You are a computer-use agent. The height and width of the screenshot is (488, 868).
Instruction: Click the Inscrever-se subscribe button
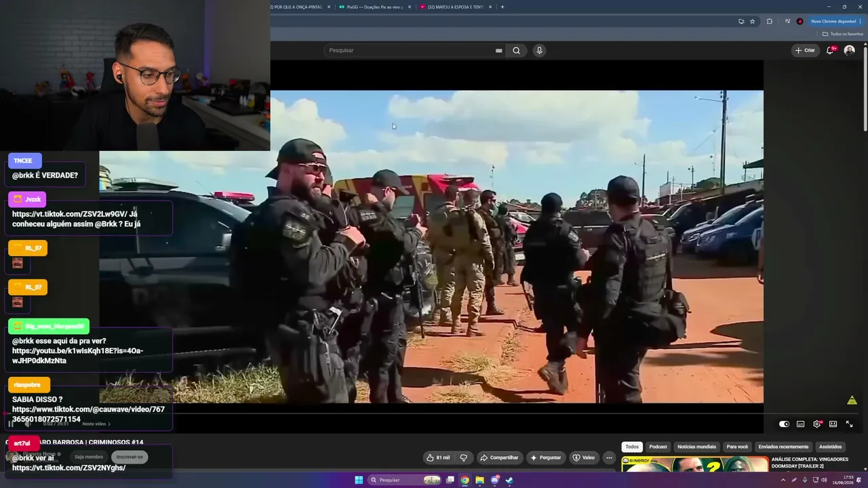130,457
